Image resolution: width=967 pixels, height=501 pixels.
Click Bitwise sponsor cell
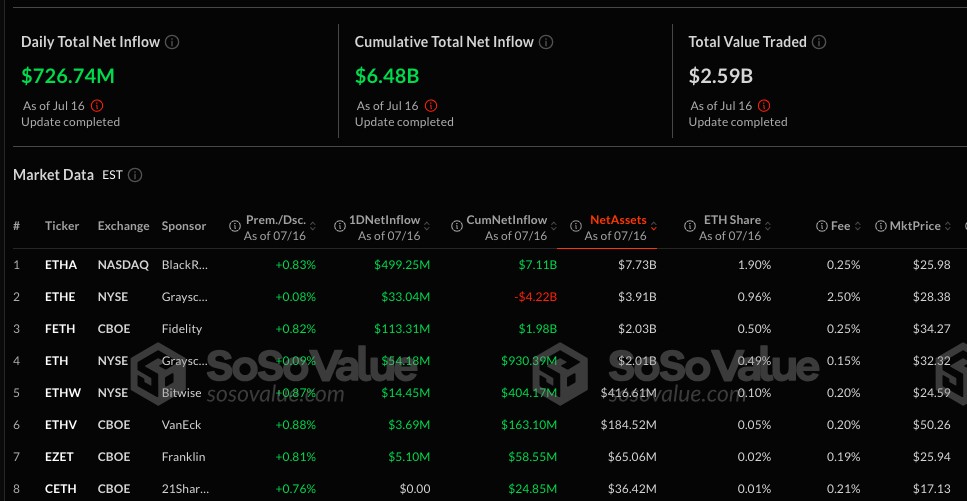pos(181,393)
